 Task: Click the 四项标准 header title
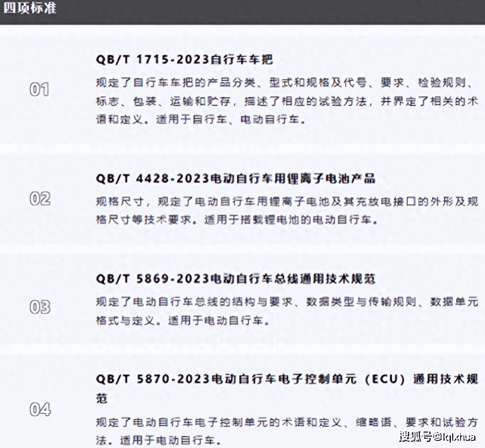click(x=30, y=8)
